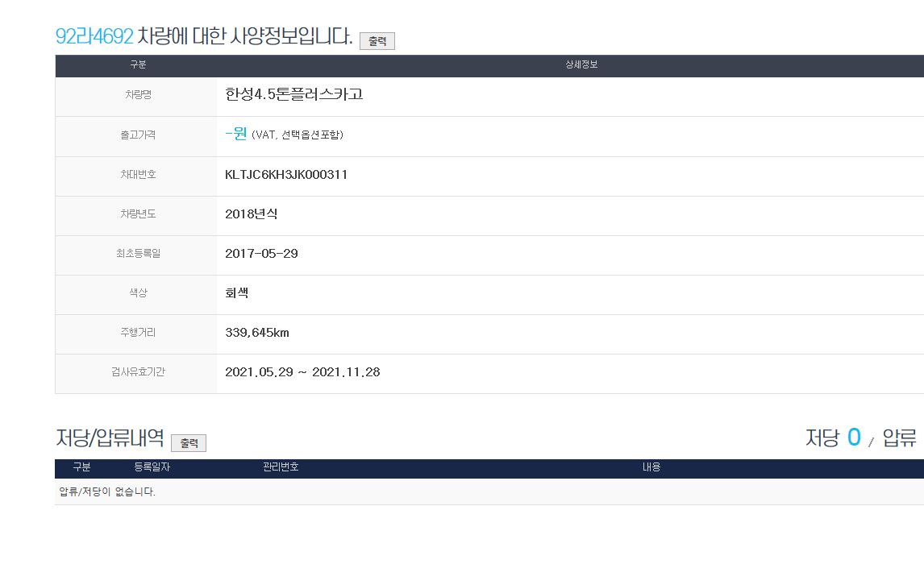
Task: Click the 등록일자 column header
Action: pos(152,467)
